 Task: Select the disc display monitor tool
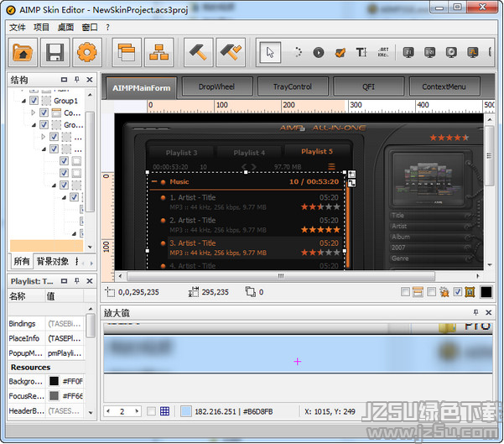point(451,52)
